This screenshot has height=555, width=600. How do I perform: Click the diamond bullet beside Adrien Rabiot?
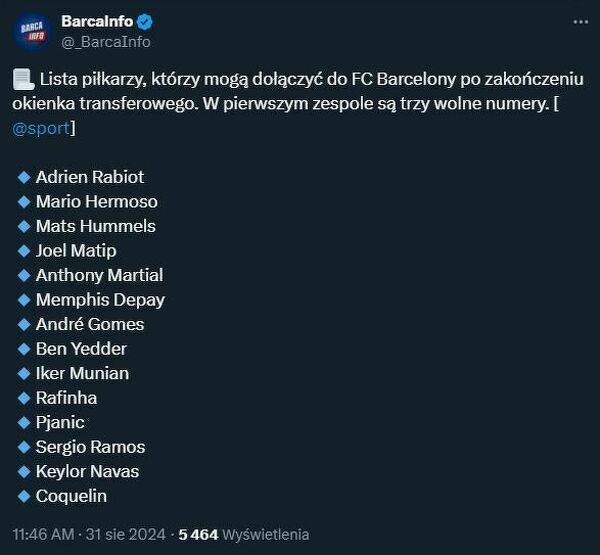tap(24, 177)
